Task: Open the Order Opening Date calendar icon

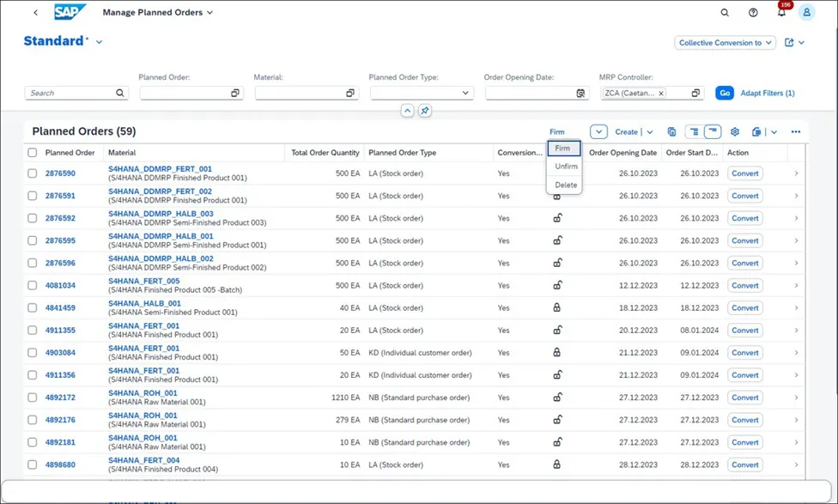Action: [580, 93]
